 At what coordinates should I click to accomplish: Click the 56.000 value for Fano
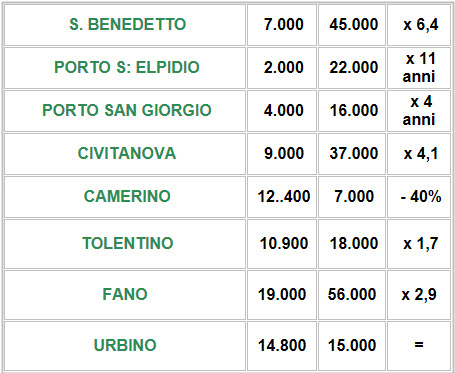pyautogui.click(x=352, y=295)
